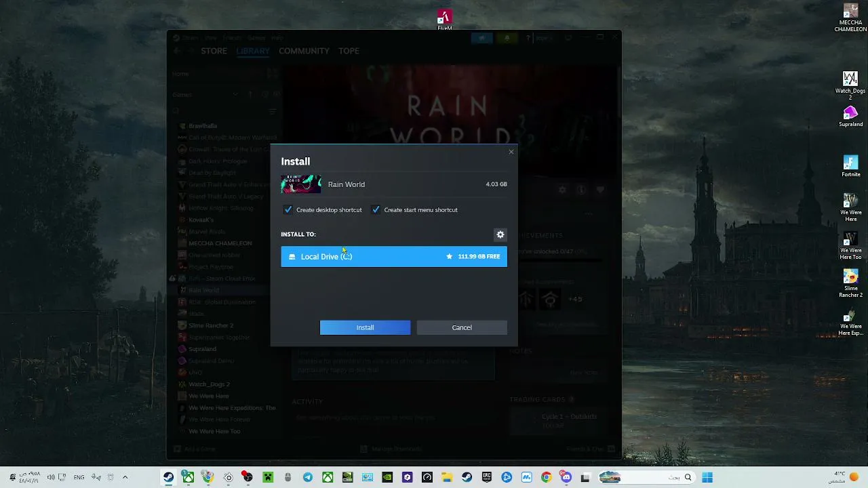The width and height of the screenshot is (868, 488).
Task: Select MECCHA CHAMELEON in library list
Action: click(220, 243)
